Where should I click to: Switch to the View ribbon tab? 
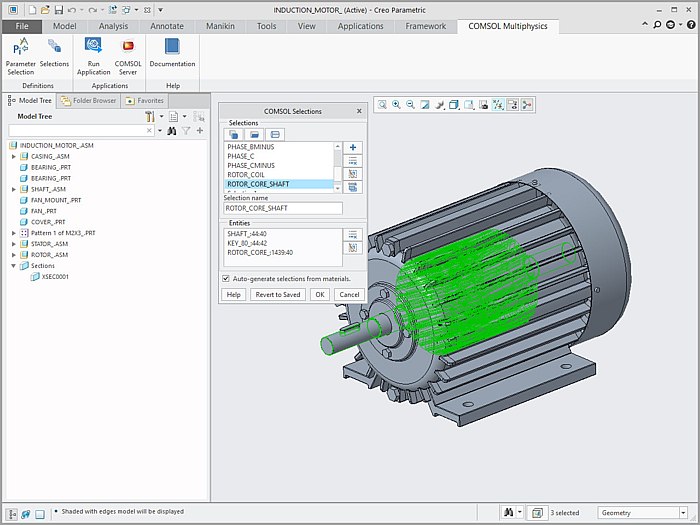point(307,26)
